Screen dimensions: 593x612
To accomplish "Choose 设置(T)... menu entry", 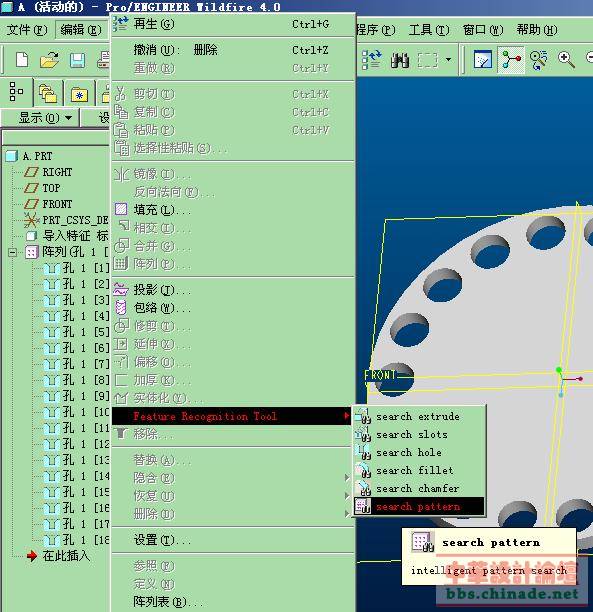I will pos(233,540).
